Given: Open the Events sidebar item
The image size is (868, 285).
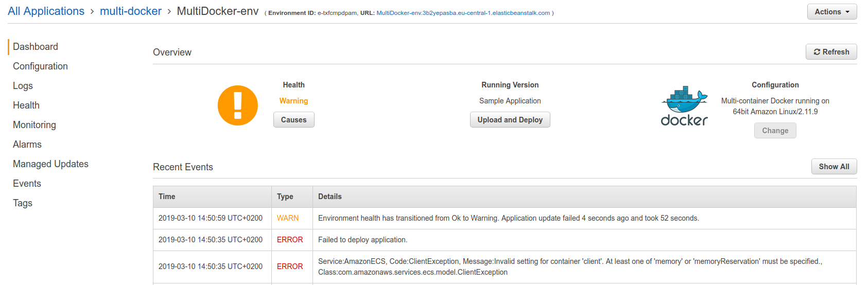Looking at the screenshot, I should [x=27, y=184].
